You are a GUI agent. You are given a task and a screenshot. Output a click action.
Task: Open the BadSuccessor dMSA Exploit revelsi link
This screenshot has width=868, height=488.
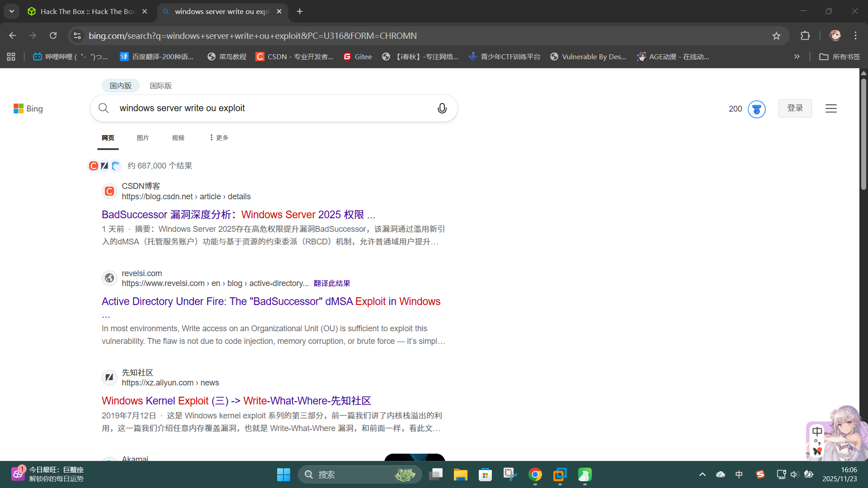point(270,301)
